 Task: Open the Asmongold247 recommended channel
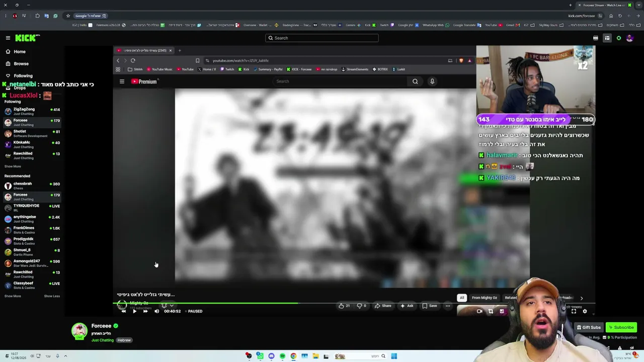(x=32, y=263)
